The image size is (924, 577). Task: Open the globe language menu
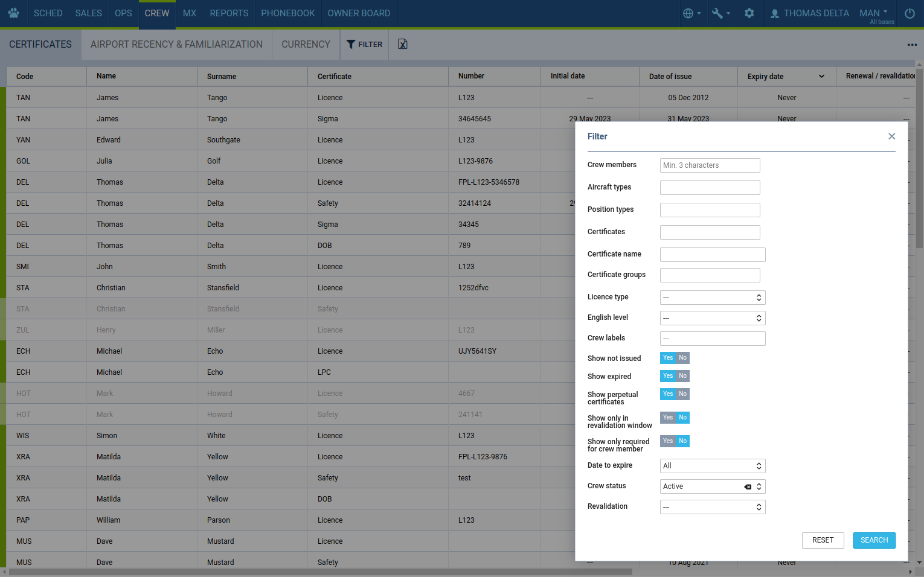tap(691, 13)
